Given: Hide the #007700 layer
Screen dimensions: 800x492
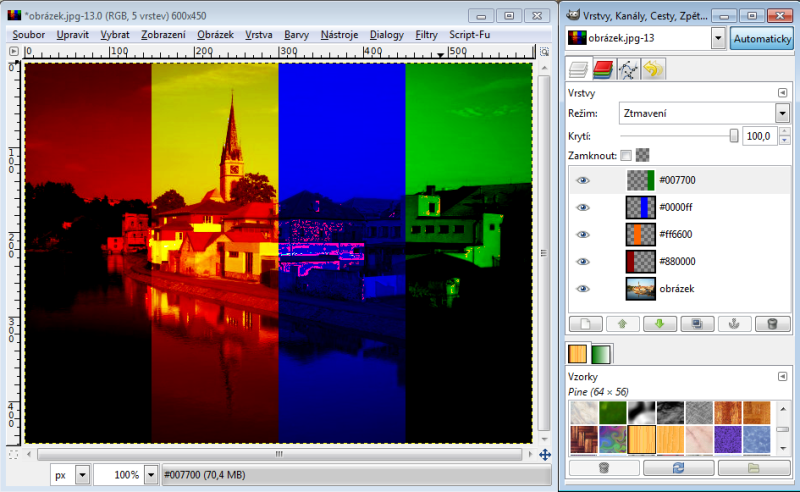Looking at the screenshot, I should coord(583,180).
